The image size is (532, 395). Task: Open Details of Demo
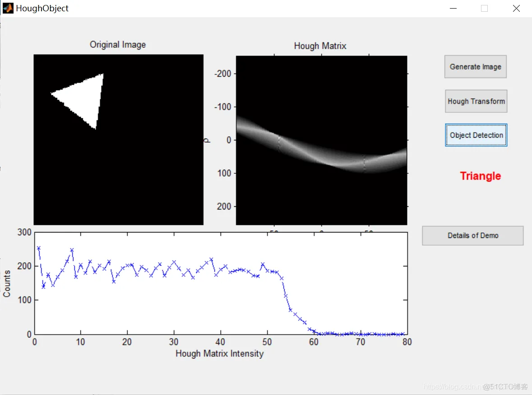(x=472, y=236)
